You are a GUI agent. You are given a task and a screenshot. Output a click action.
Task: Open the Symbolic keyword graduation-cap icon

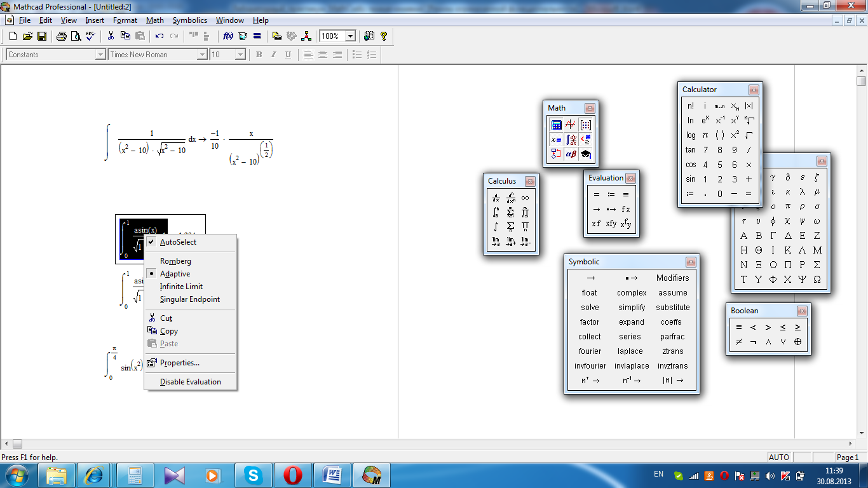[585, 154]
